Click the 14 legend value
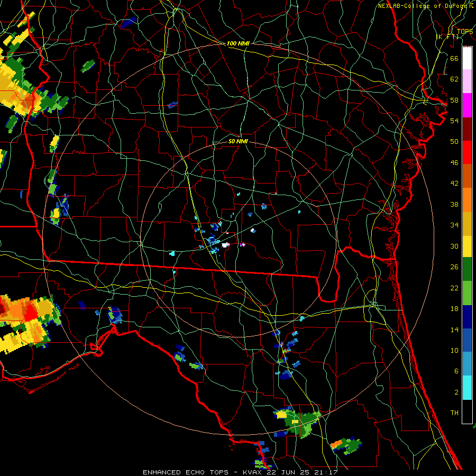 (454, 329)
